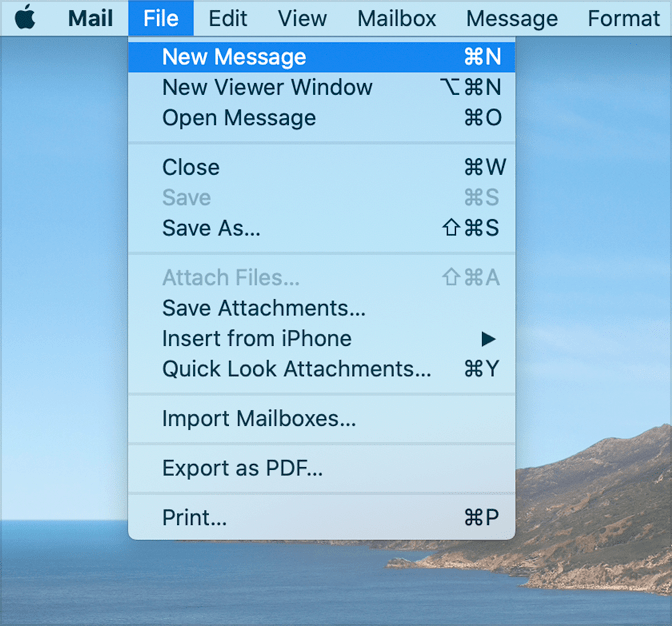Choose Save As…
This screenshot has height=626, width=672.
click(321, 228)
